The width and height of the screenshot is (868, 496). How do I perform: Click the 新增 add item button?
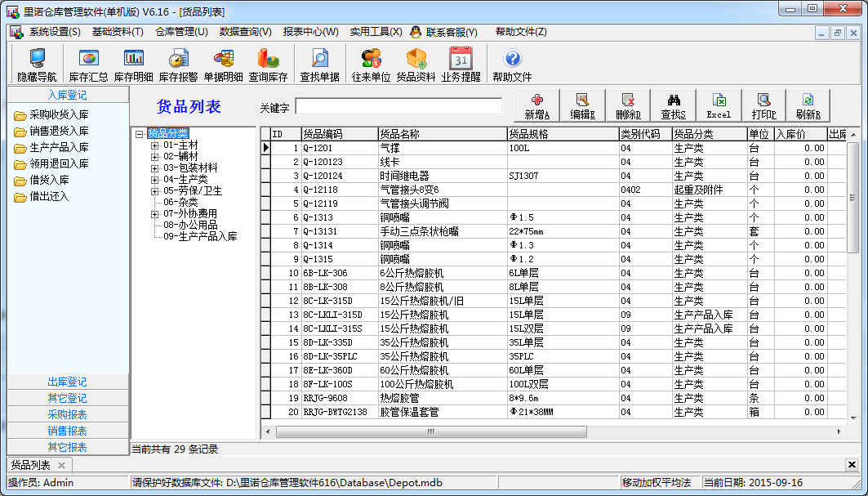point(536,106)
